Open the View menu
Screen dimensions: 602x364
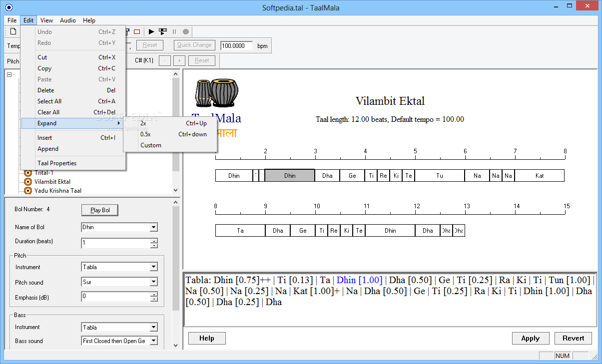tap(47, 20)
